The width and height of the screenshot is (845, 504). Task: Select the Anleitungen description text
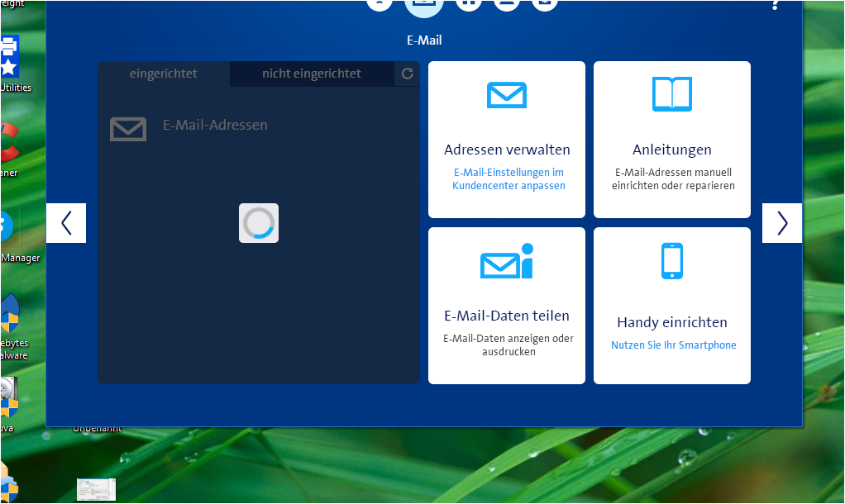tap(672, 179)
